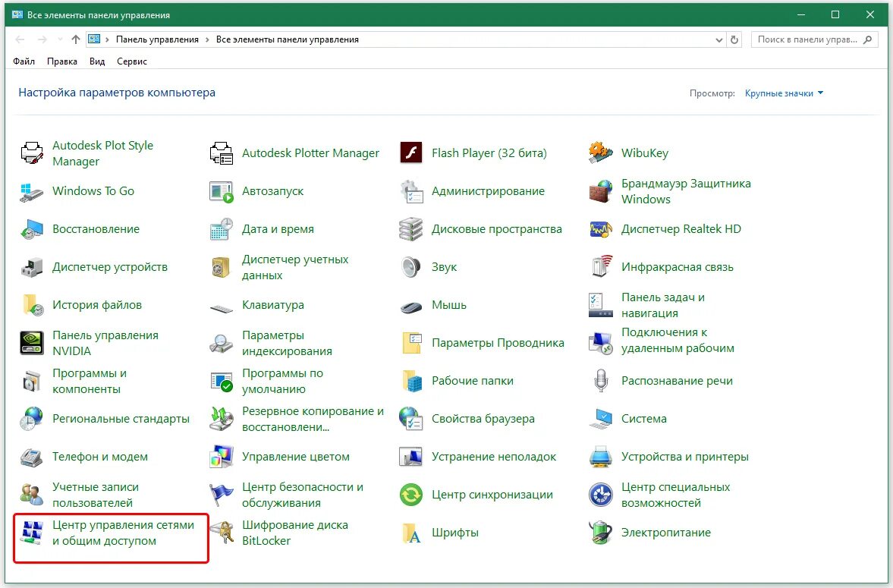The image size is (893, 588).
Task: Open the Шрифты icon
Action: pyautogui.click(x=411, y=533)
